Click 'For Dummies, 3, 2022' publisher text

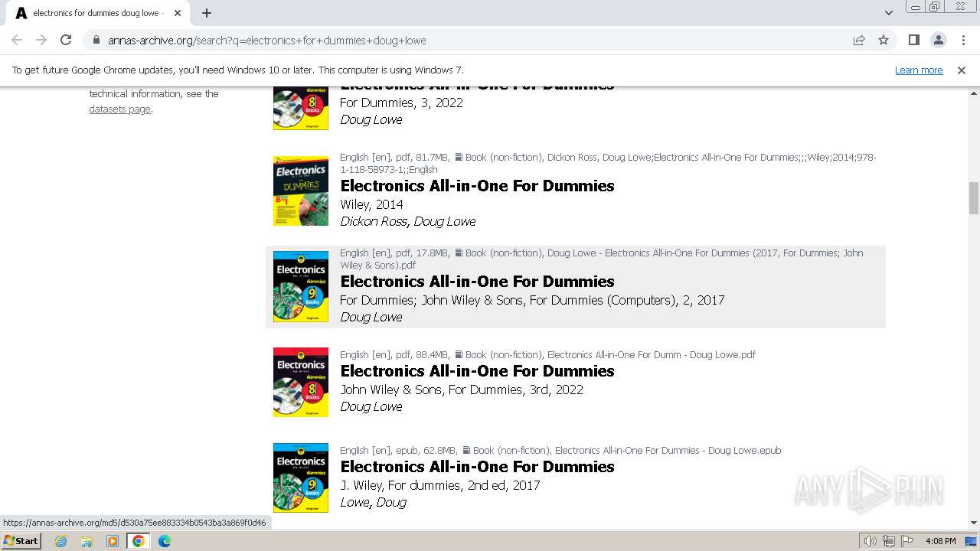[x=401, y=103]
